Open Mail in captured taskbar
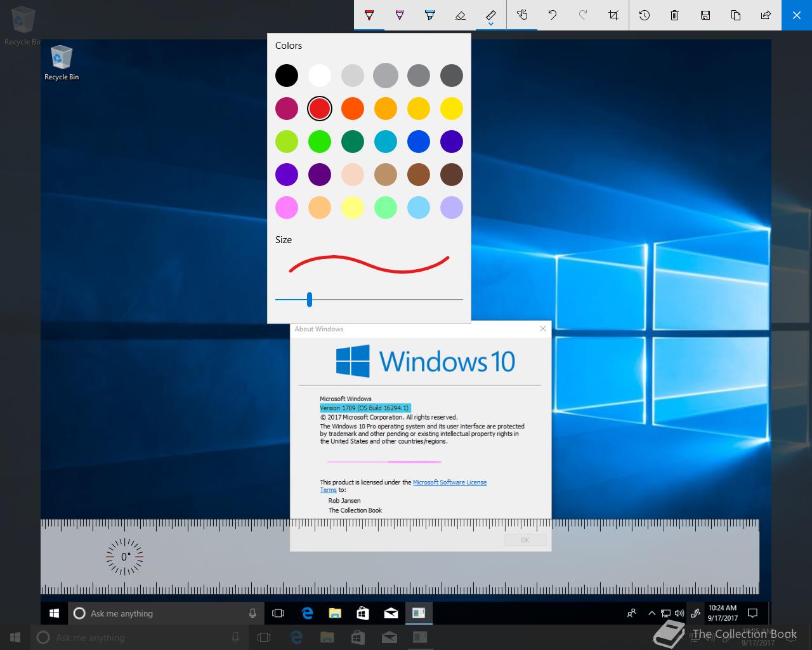 [391, 613]
